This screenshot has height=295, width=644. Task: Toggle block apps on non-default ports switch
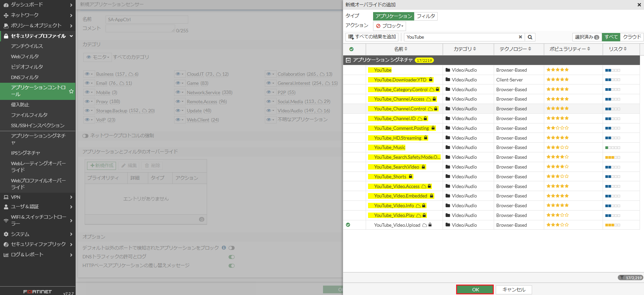coord(232,248)
